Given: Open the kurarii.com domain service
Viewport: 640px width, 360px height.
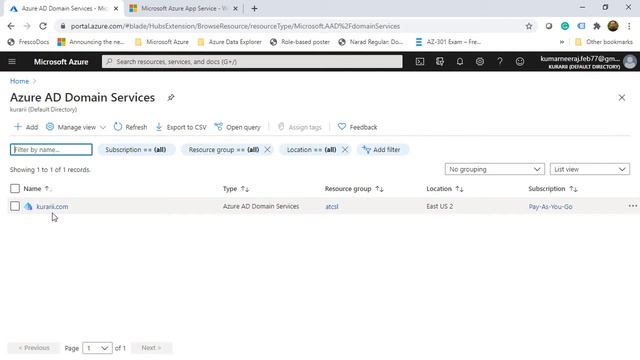Looking at the screenshot, I should pyautogui.click(x=52, y=207).
